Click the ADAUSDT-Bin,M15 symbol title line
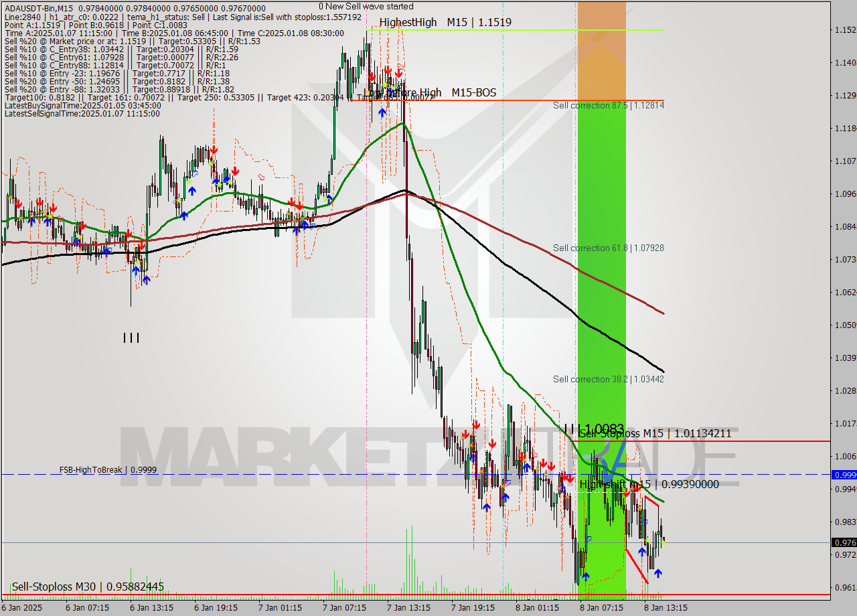857x616 pixels. coord(135,8)
